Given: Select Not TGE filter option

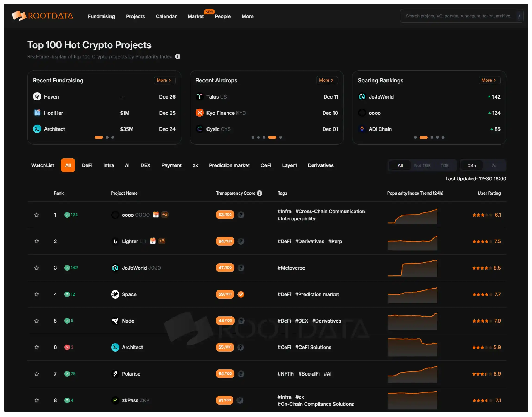Looking at the screenshot, I should [422, 165].
